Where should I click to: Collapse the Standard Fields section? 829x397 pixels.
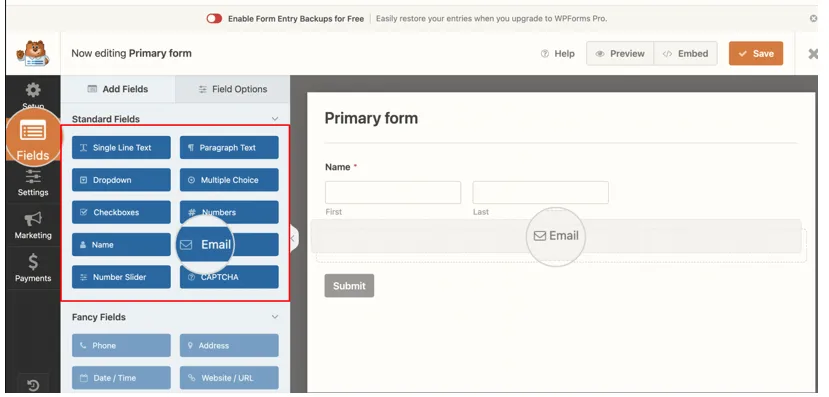tap(275, 119)
